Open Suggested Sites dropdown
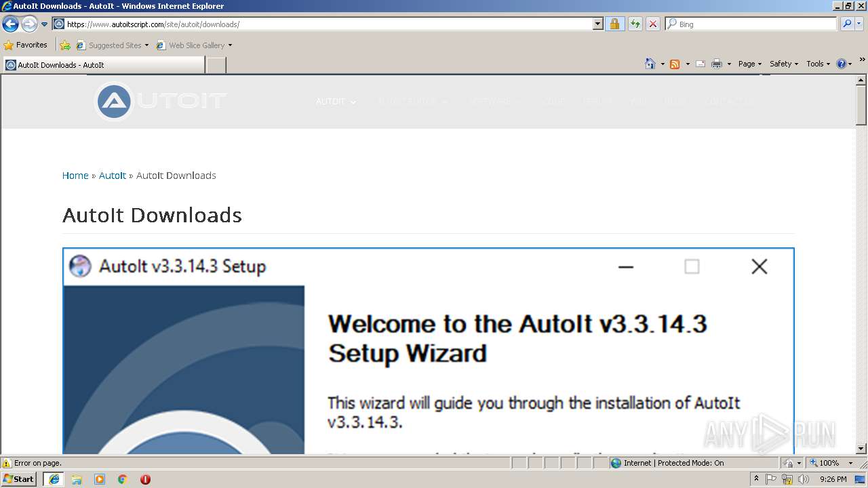 113,45
